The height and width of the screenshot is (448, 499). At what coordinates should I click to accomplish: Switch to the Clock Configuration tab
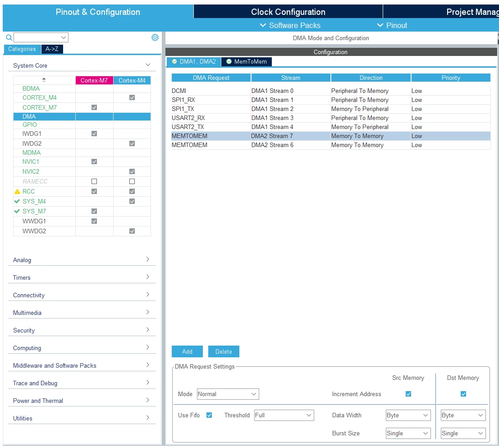[288, 12]
